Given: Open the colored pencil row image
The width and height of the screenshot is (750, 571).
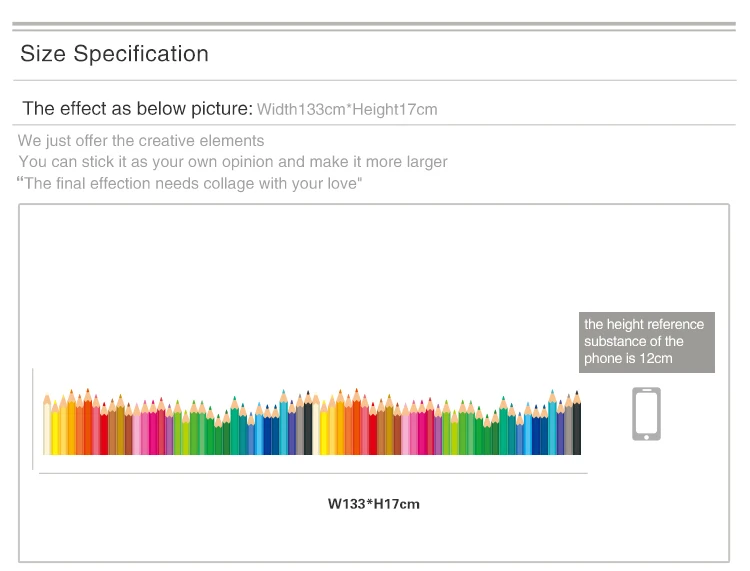Looking at the screenshot, I should coord(312,426).
